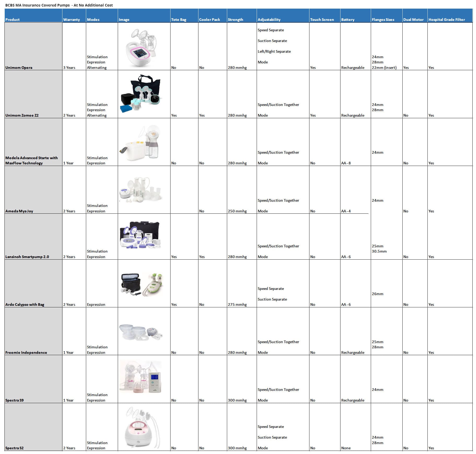Select the Flanges Sizes column header
The image size is (476, 454).
[383, 20]
